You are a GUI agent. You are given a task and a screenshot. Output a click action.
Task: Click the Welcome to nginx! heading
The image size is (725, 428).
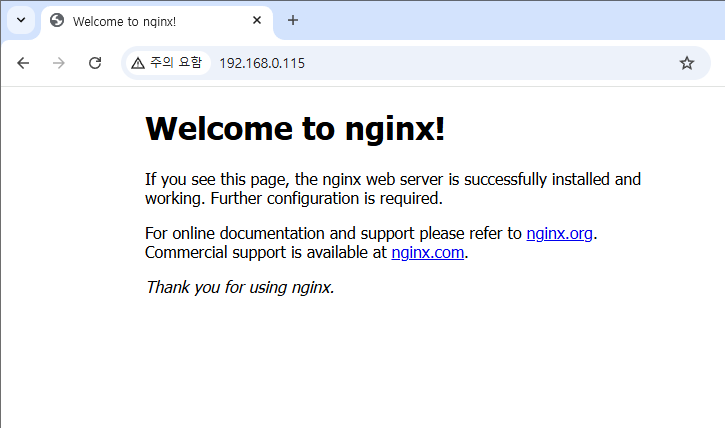pos(295,128)
